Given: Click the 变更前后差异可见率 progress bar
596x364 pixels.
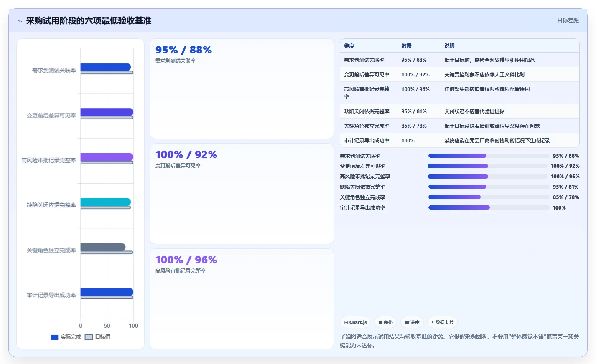Looking at the screenshot, I should click(487, 166).
